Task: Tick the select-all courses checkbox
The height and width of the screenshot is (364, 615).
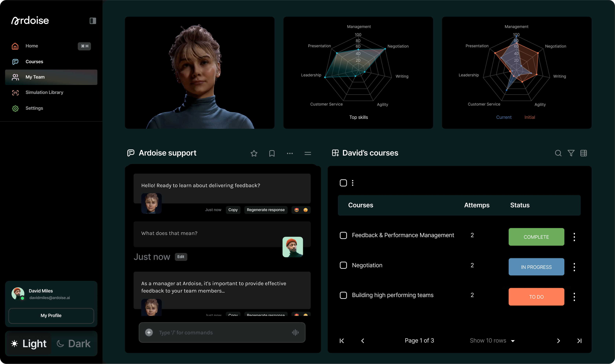Action: 343,183
